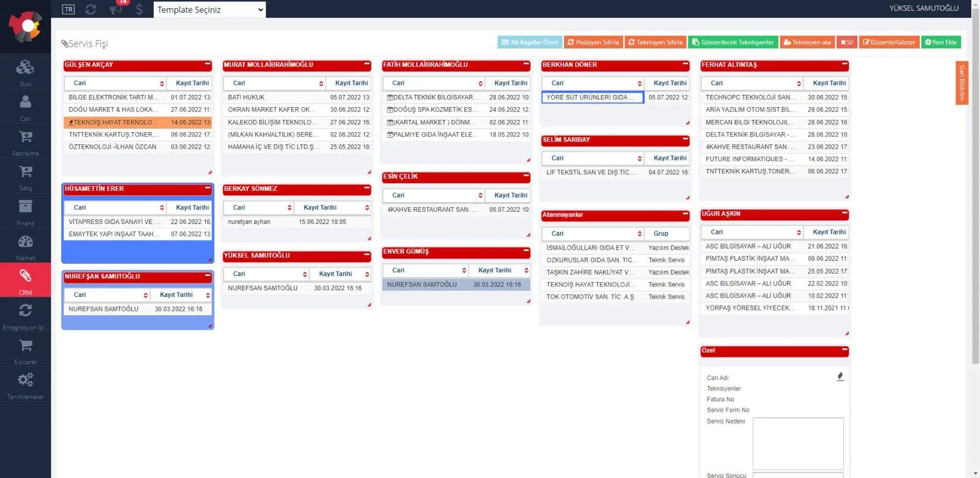Select nurefşan ayhan row
The image size is (980, 478).
pyautogui.click(x=297, y=222)
